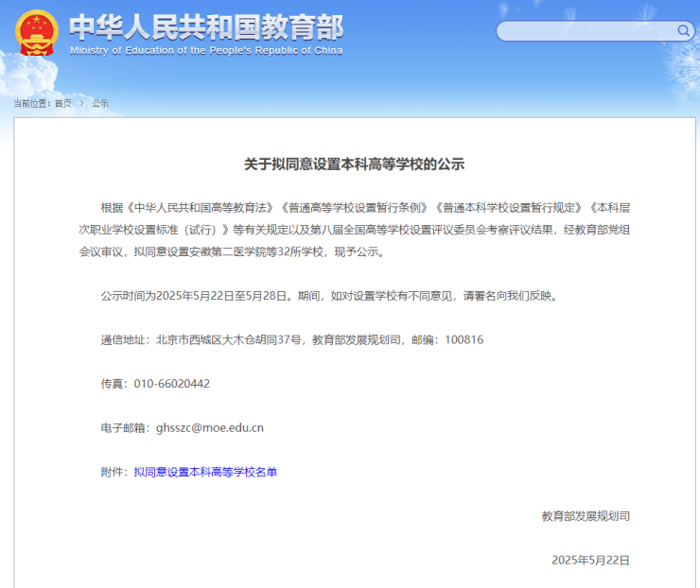Click the email address ghsszc@moe.edu.cn
Screen dimensions: 700x588
pos(210,428)
